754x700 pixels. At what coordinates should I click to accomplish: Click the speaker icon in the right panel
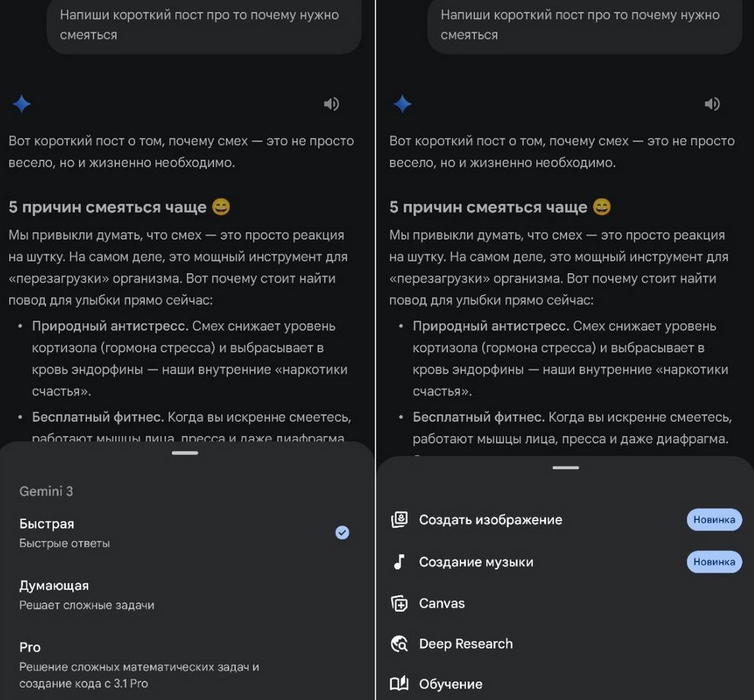pyautogui.click(x=712, y=104)
